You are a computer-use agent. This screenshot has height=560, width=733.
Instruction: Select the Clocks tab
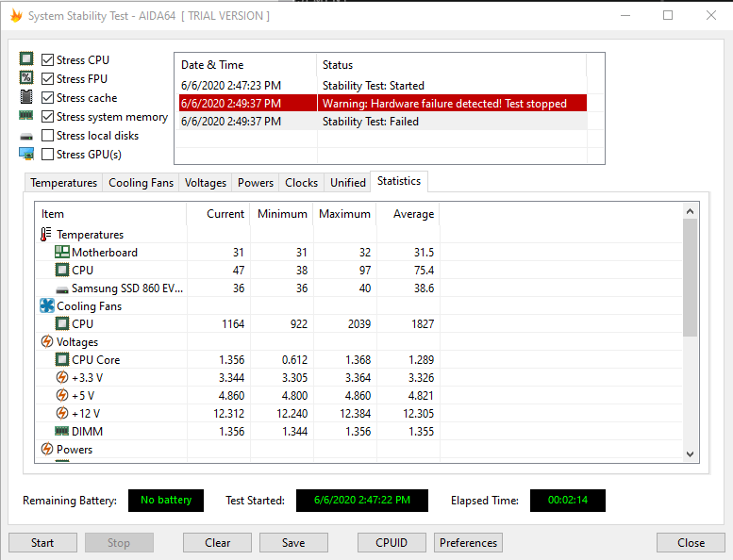coord(301,183)
